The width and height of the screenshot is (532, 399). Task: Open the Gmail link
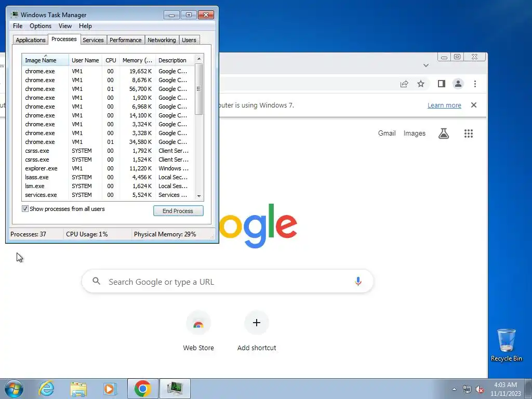[x=387, y=134]
